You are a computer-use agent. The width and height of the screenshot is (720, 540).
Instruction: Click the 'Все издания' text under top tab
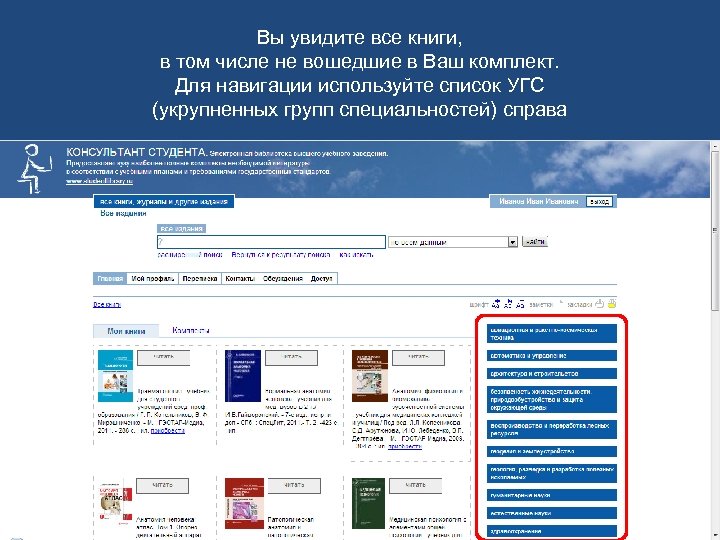124,214
